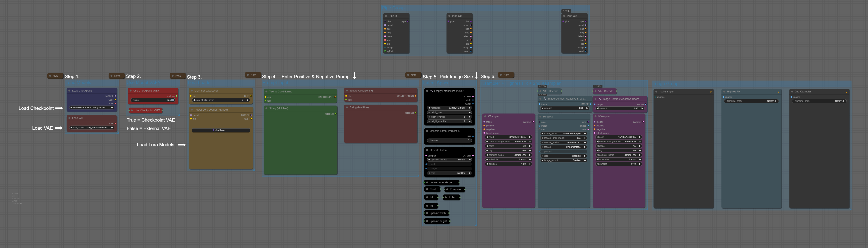Click the collapse dot on Pipe In node
The height and width of the screenshot is (248, 868).
[x=386, y=16]
